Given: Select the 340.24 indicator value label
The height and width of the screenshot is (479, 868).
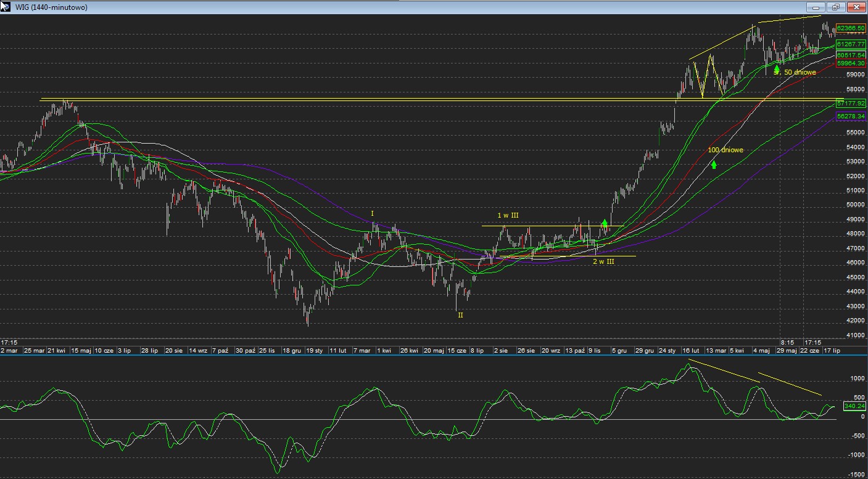Looking at the screenshot, I should point(854,406).
